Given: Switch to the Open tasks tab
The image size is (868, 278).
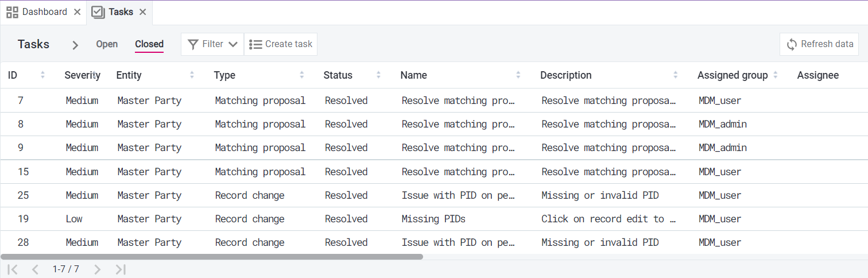Looking at the screenshot, I should coord(107,44).
